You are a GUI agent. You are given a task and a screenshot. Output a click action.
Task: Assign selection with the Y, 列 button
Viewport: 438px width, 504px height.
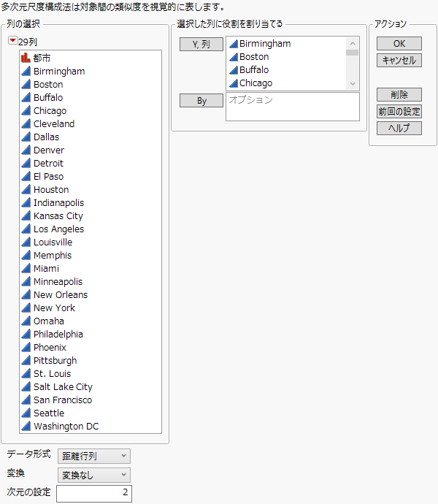[x=201, y=45]
